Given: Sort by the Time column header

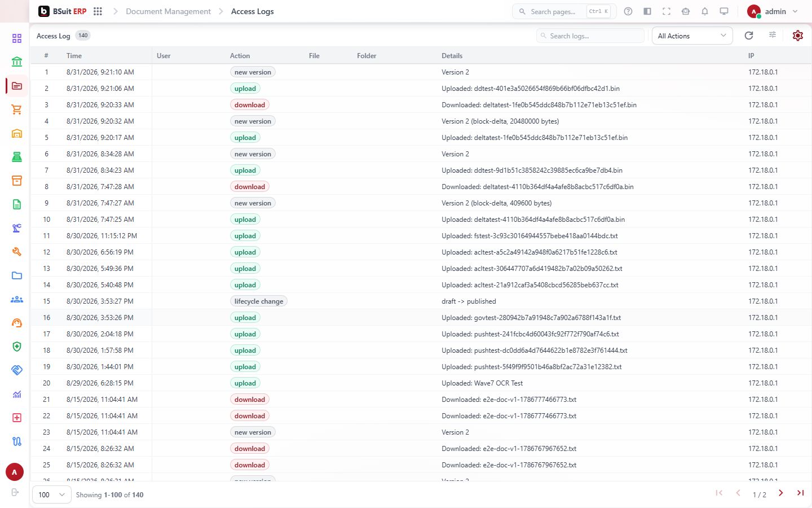Looking at the screenshot, I should [x=74, y=56].
